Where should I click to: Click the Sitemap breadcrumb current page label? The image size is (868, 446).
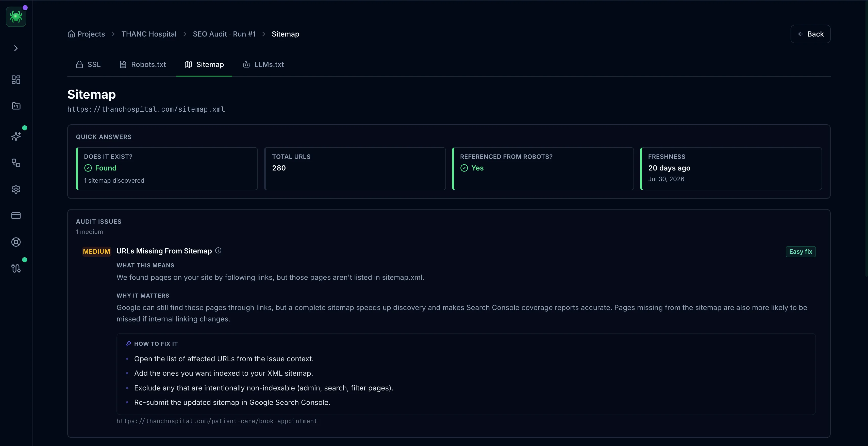point(286,34)
